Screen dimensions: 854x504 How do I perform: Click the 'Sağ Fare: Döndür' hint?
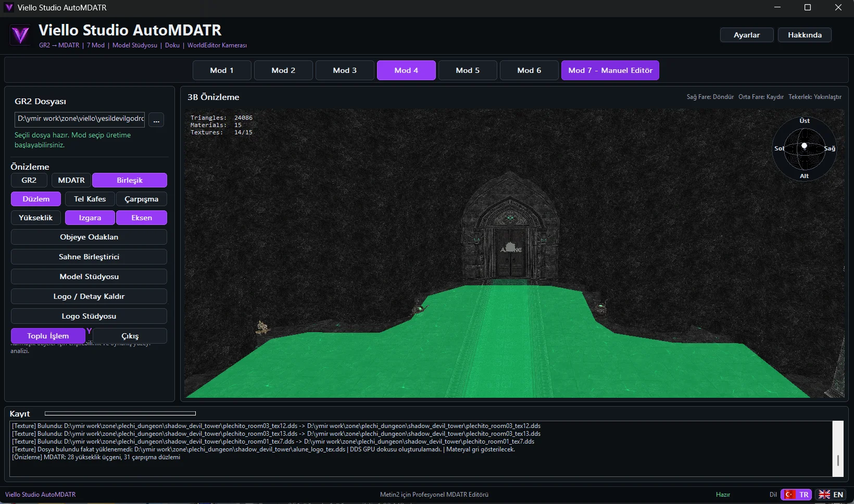[710, 97]
